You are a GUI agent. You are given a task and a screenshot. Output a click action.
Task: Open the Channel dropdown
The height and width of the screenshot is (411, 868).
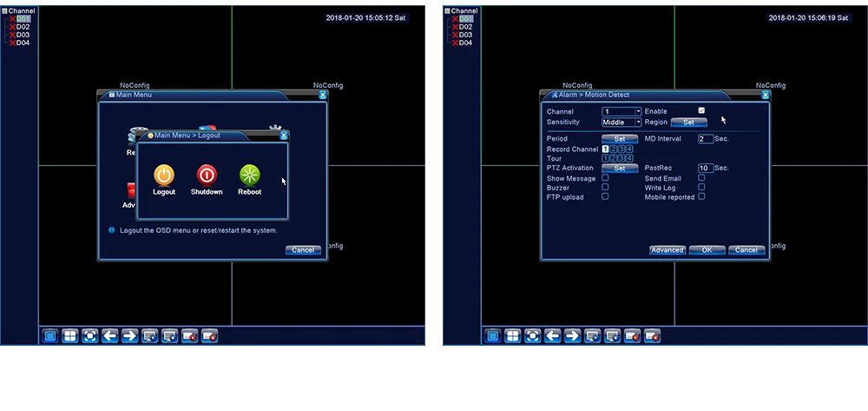621,111
